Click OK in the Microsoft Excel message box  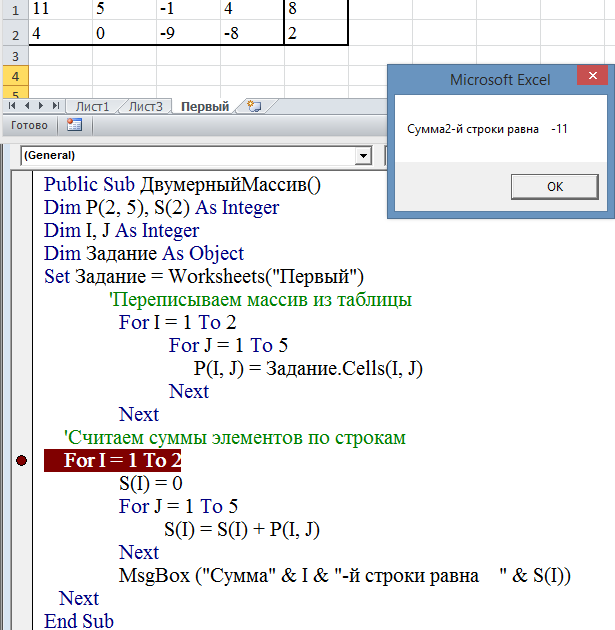(555, 186)
